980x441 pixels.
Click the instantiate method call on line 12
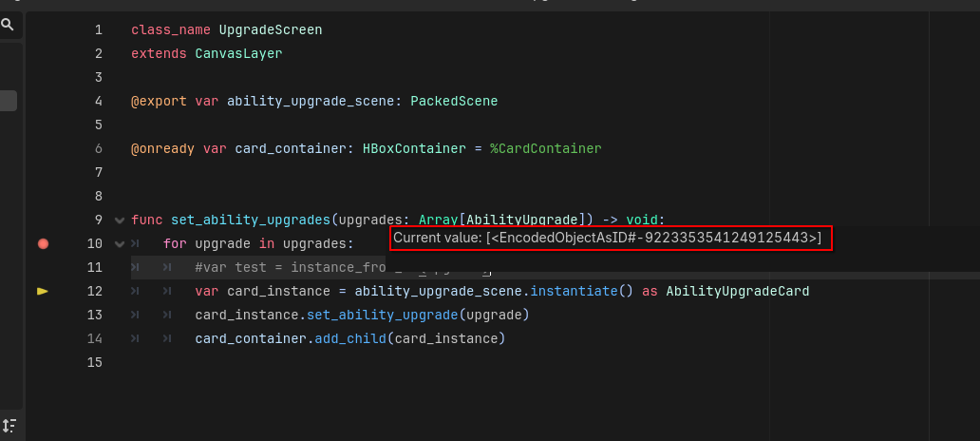573,292
